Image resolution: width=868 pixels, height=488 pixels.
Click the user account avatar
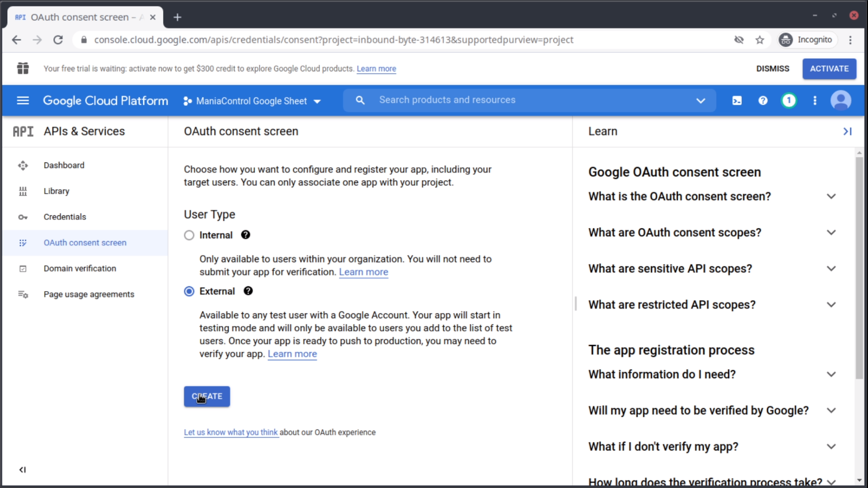tap(840, 101)
